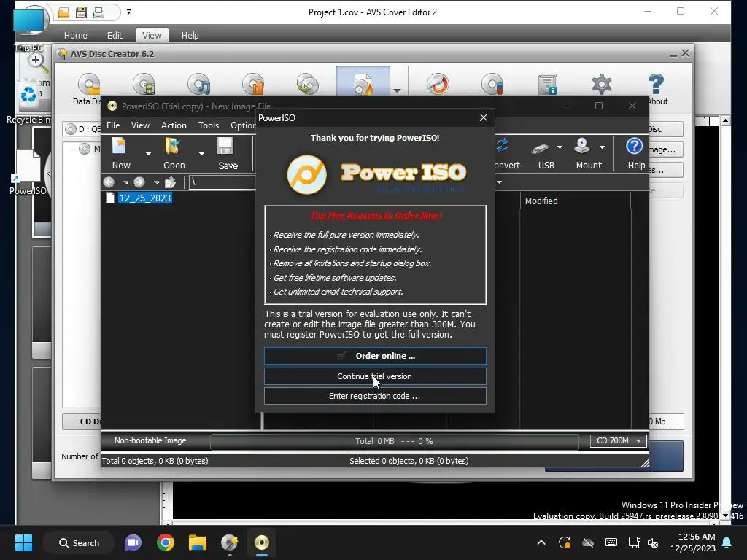Viewport: 747px width, 560px height.
Task: Show hidden system tray icons chevron
Action: (x=541, y=542)
